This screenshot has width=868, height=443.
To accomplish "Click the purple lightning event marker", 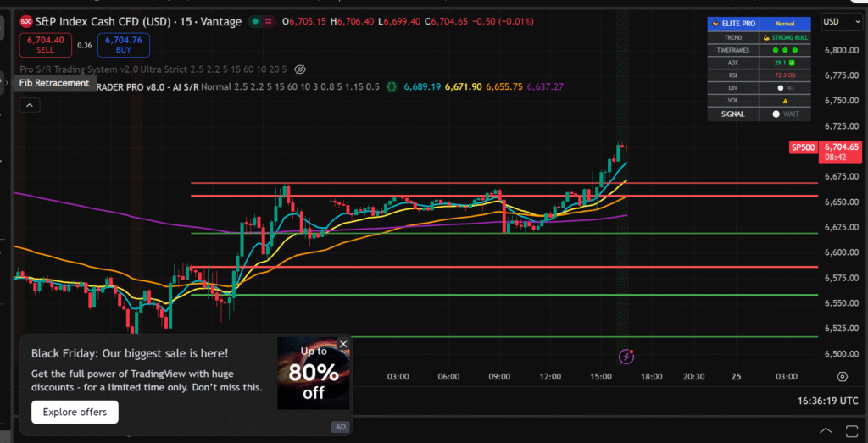I will tap(626, 357).
